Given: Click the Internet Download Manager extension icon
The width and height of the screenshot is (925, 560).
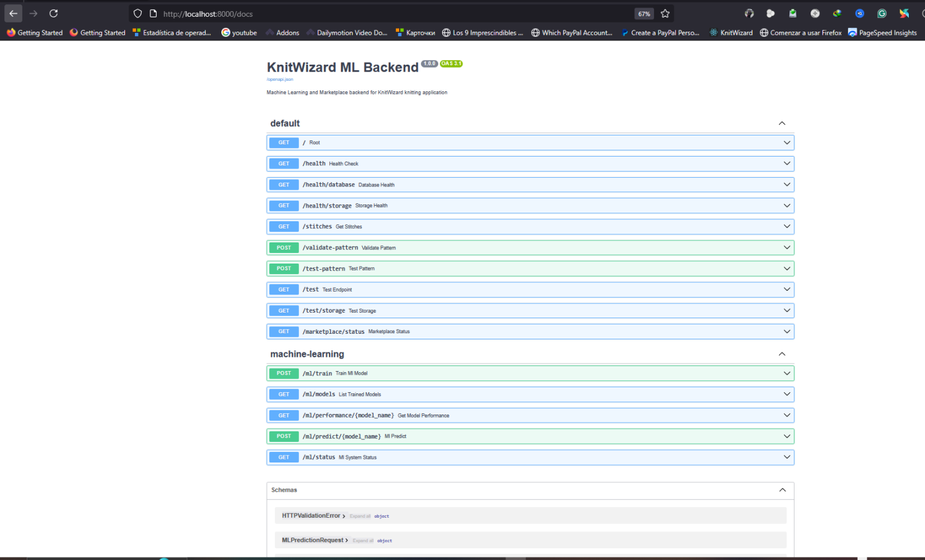Looking at the screenshot, I should point(837,13).
